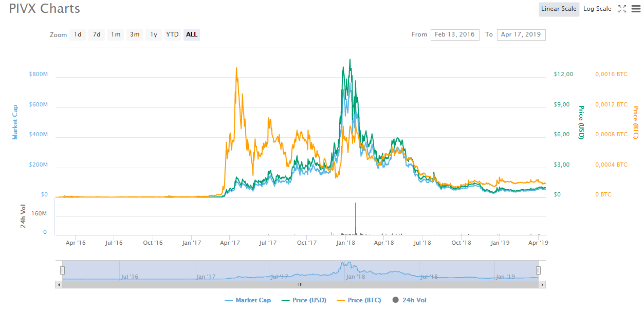
Task: Set zoom to 7d
Action: [x=97, y=34]
